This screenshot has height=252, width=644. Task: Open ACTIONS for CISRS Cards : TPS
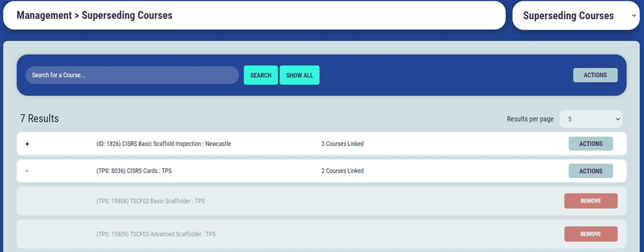pos(590,171)
